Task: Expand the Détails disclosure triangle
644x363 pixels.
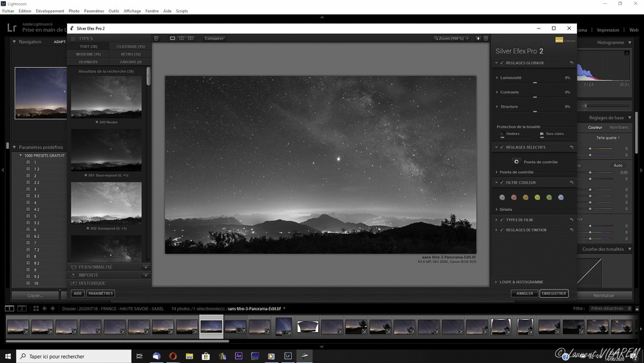Action: (x=497, y=210)
